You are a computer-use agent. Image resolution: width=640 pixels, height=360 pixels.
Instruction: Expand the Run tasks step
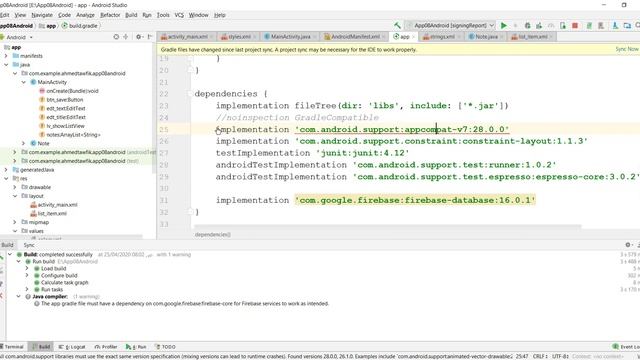point(27,289)
